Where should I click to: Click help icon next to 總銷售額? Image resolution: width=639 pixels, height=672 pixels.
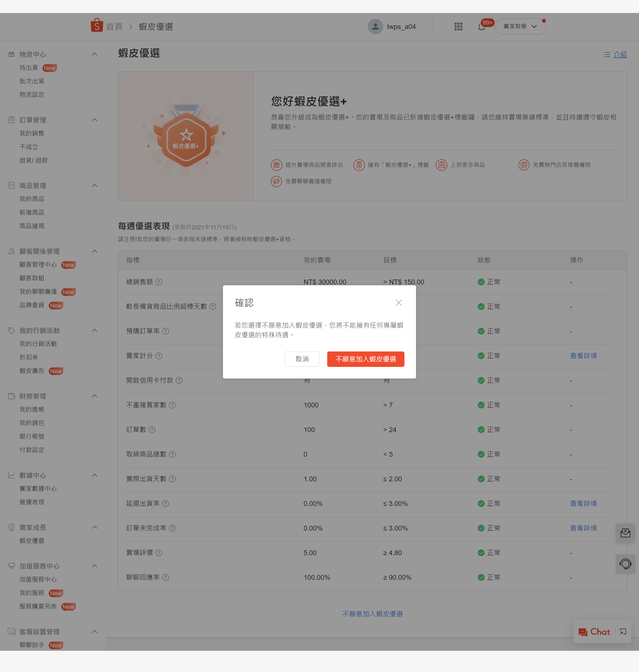(x=159, y=282)
